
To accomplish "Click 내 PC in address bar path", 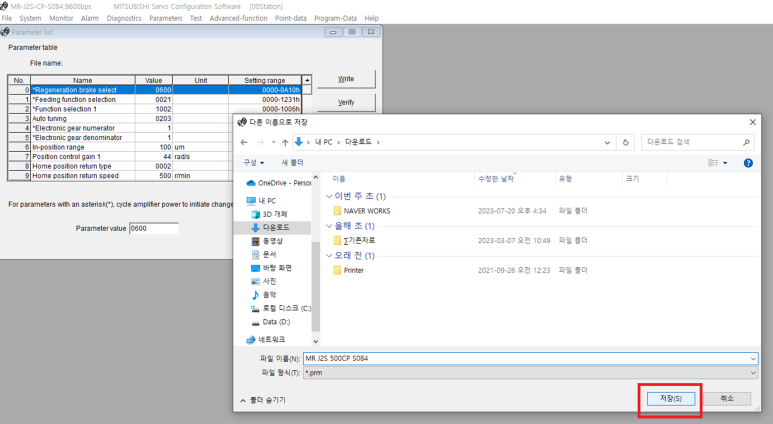I will point(323,142).
